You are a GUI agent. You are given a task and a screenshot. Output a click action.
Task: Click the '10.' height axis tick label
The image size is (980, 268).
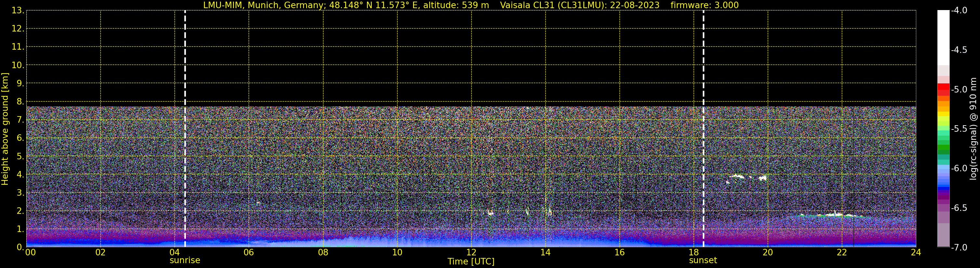[x=18, y=65]
